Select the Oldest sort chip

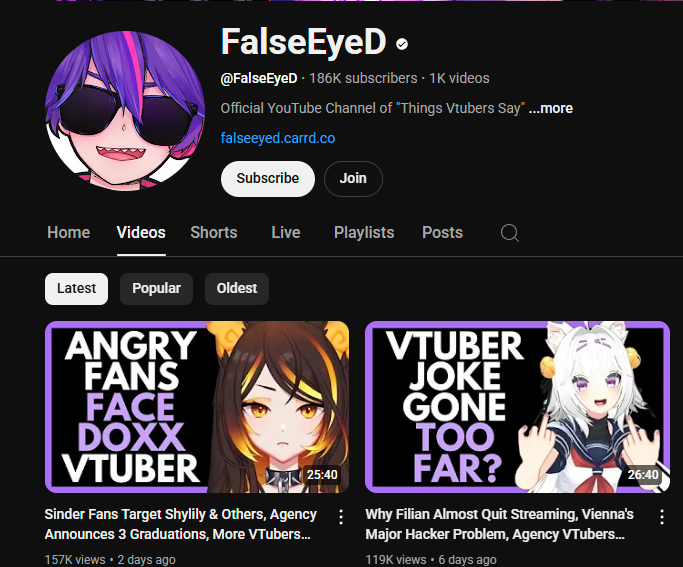[x=237, y=289]
